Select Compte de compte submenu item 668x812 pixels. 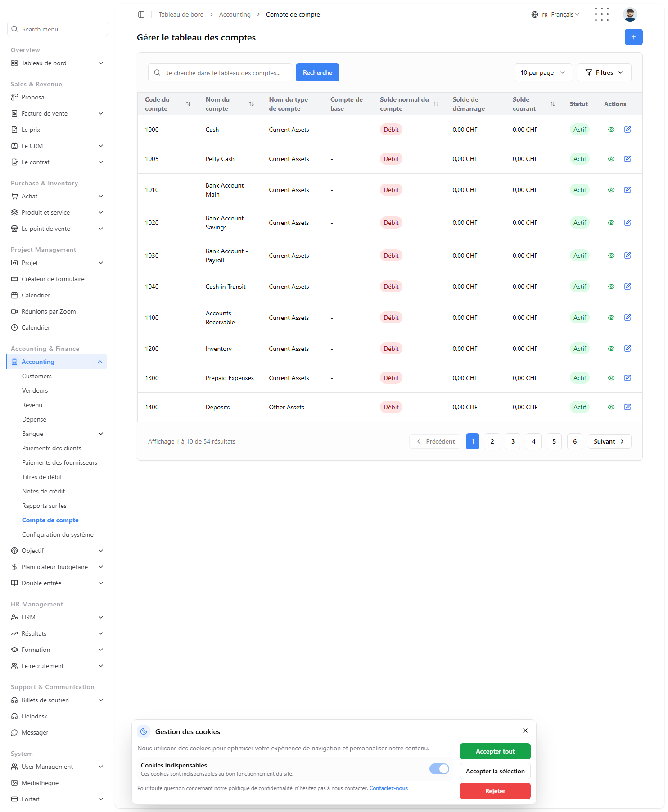[x=50, y=520]
